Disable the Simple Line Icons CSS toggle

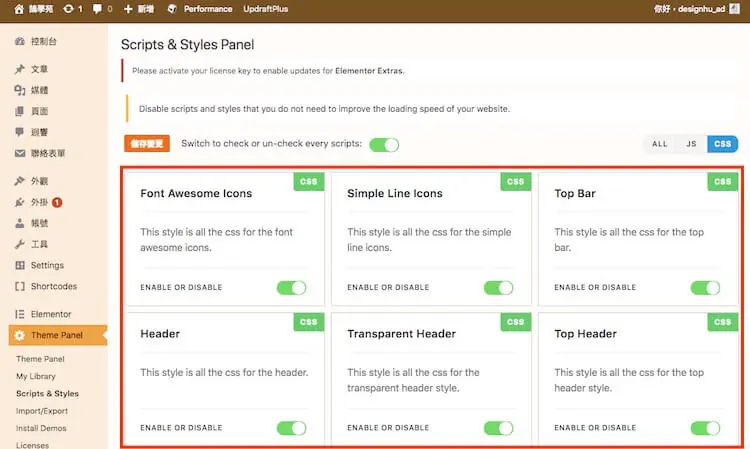tap(498, 288)
